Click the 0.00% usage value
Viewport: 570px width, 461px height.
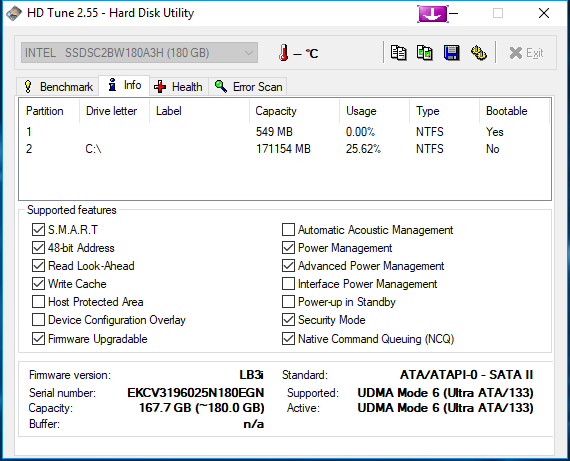point(360,132)
